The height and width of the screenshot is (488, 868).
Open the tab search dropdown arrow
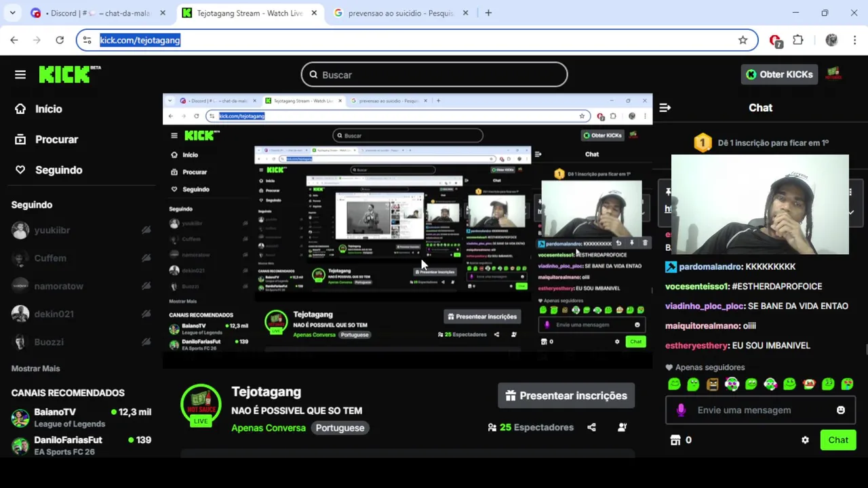[12, 13]
